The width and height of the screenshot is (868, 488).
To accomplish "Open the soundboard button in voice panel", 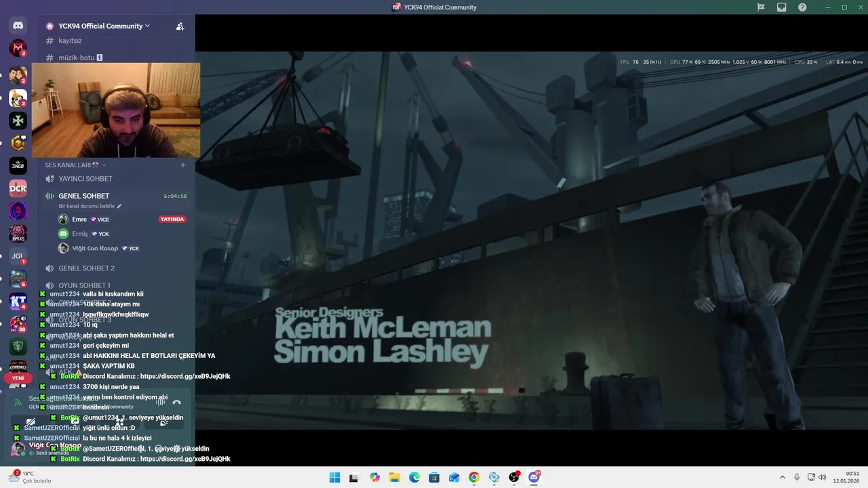I will (x=163, y=422).
